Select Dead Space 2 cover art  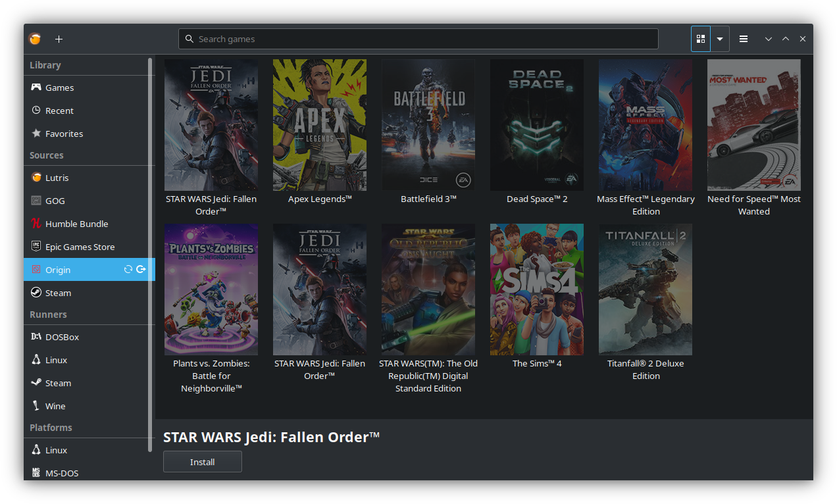537,125
